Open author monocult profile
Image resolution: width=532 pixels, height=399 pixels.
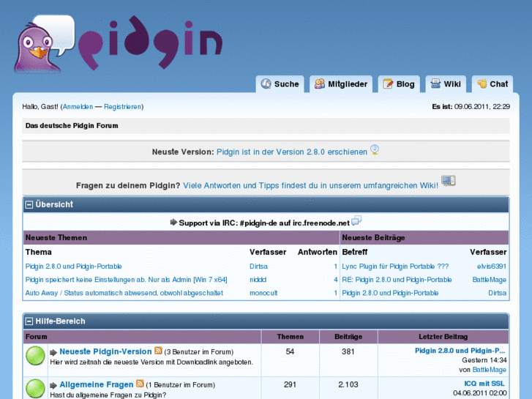pyautogui.click(x=263, y=293)
